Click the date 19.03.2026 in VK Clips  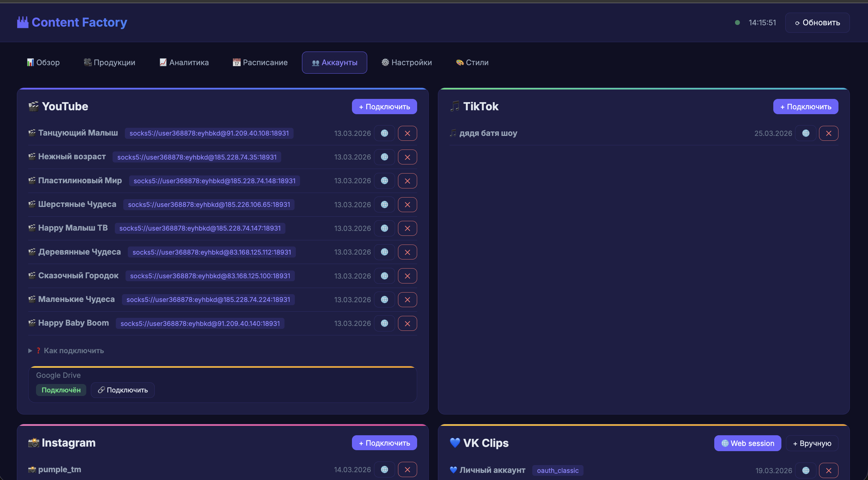click(x=774, y=471)
